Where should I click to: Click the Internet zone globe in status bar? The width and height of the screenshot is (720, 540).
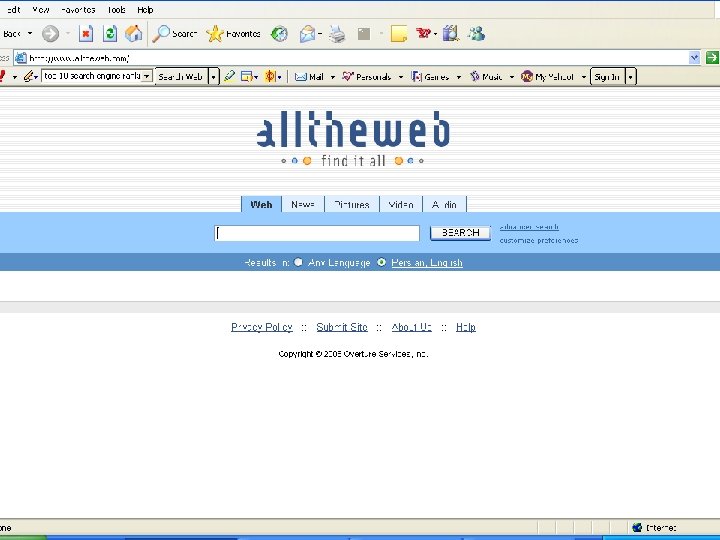click(x=637, y=527)
